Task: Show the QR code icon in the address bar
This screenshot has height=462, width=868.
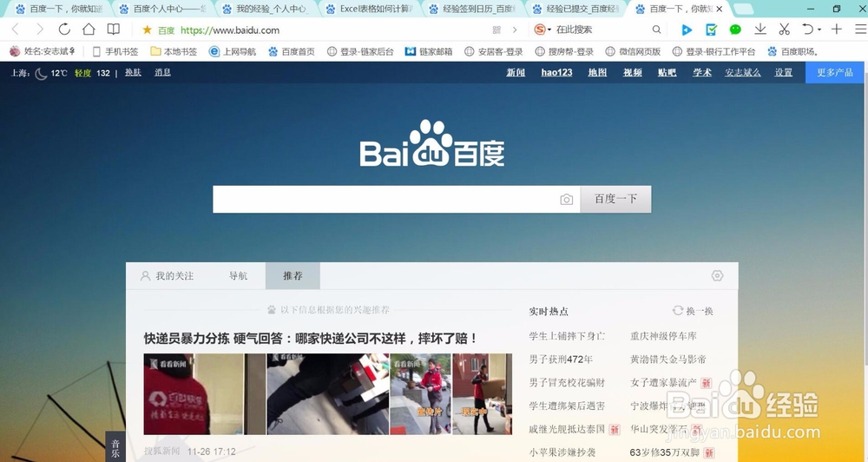Action: 496,30
